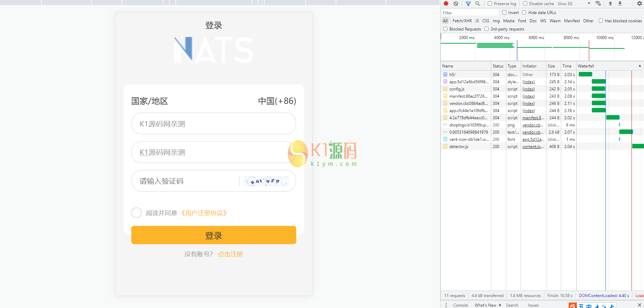Open the 《用户注册协议》 agreement link

[204, 213]
